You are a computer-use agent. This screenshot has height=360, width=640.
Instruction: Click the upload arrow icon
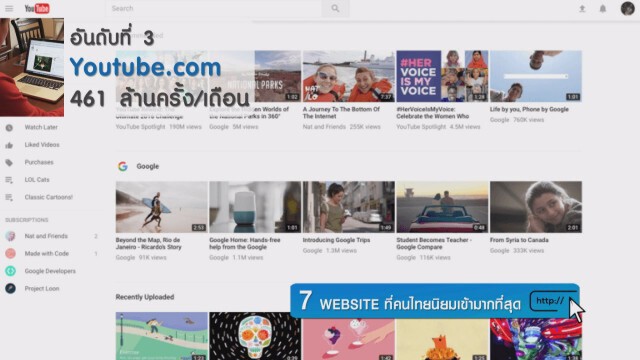(x=582, y=9)
